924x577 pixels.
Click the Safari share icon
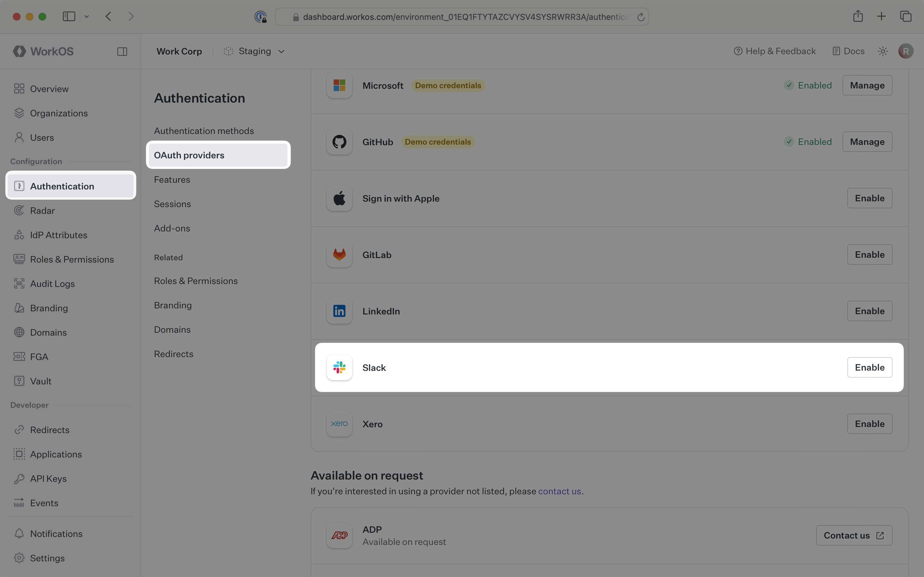tap(858, 16)
